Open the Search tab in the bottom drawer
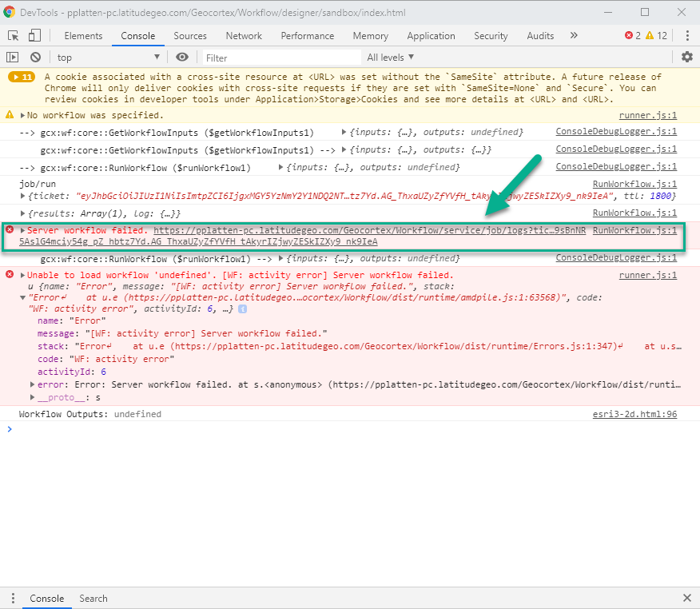This screenshot has width=700, height=609. click(93, 599)
